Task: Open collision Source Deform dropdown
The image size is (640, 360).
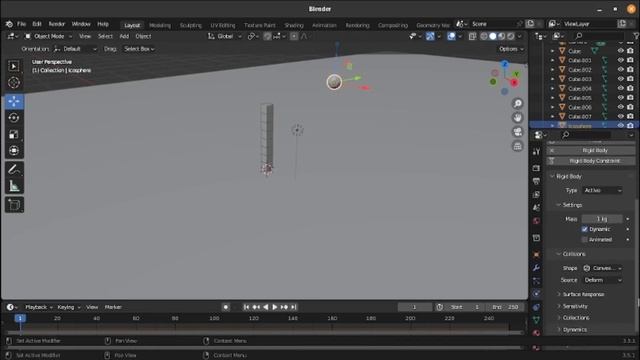Action: coord(602,280)
